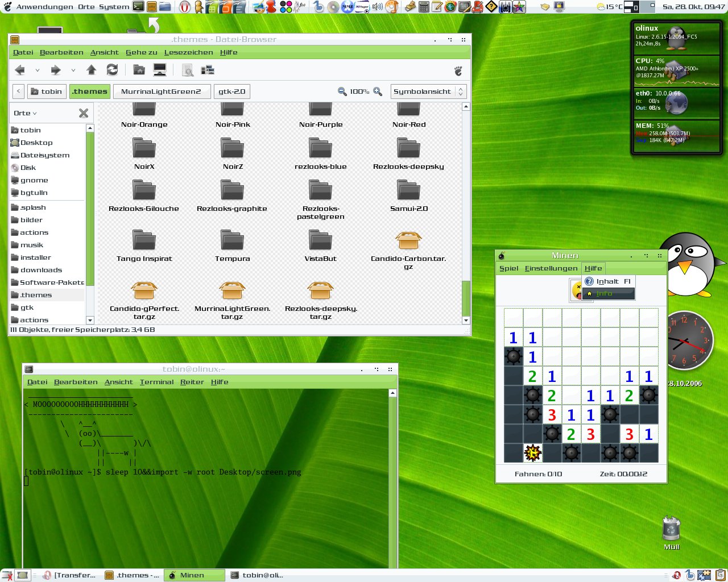Select the Rezlooks-graphite folder
728x582 pixels.
click(x=232, y=194)
